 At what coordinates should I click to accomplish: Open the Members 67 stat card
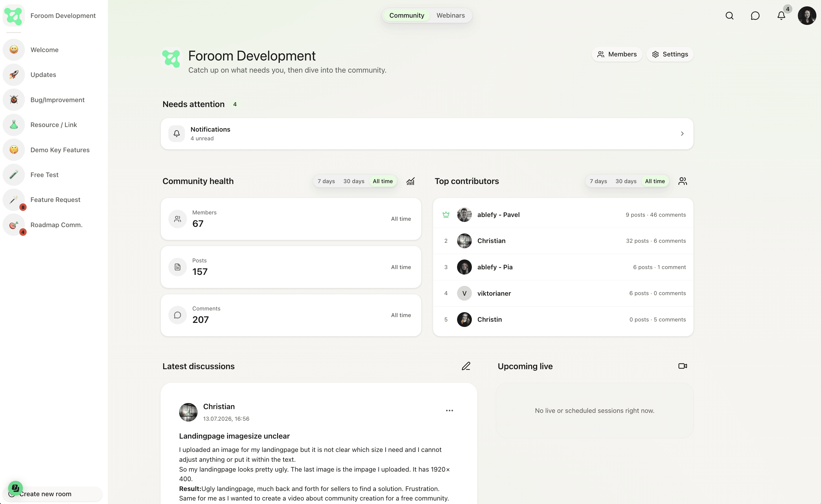(x=291, y=219)
